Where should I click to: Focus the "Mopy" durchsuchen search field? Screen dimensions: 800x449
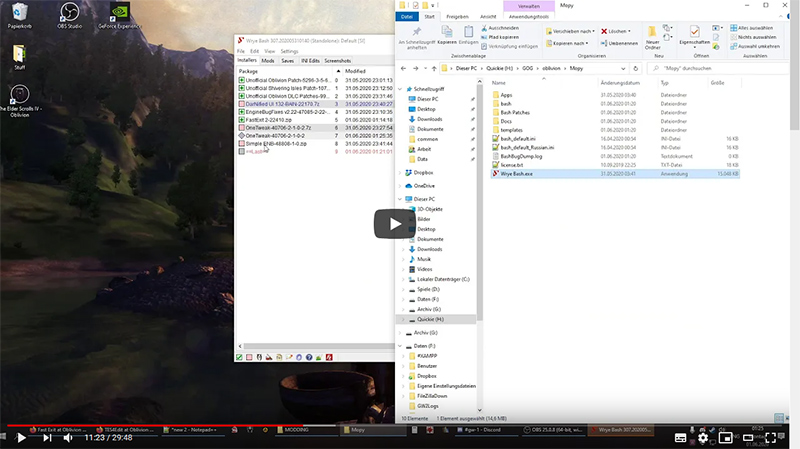click(x=717, y=68)
